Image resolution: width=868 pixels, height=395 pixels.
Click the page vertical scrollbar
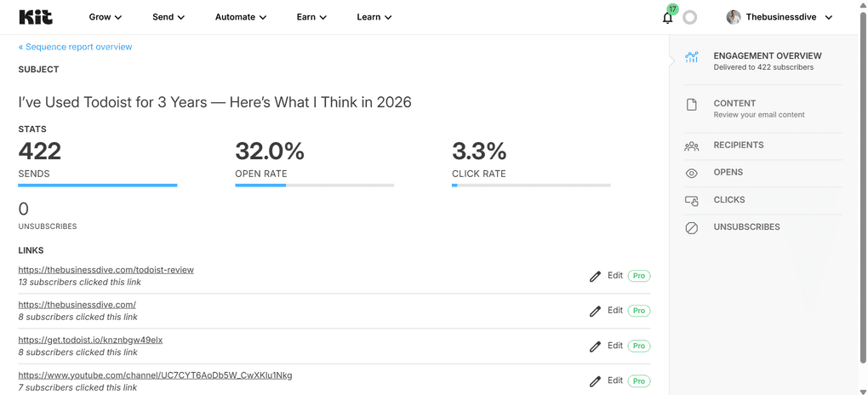[x=863, y=188]
